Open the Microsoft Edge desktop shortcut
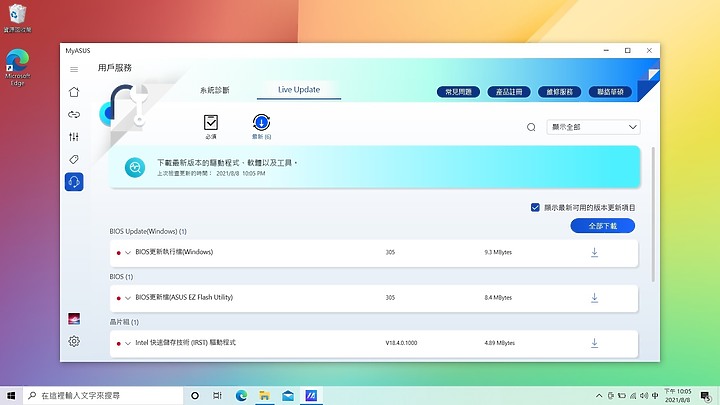 point(17,68)
